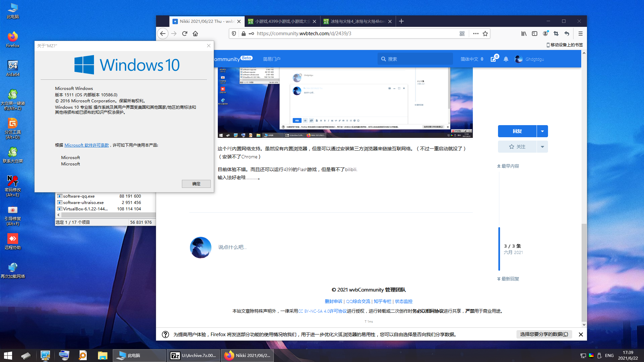Open the community compose post icon
Image resolution: width=644 pixels, height=362 pixels.
tap(493, 59)
